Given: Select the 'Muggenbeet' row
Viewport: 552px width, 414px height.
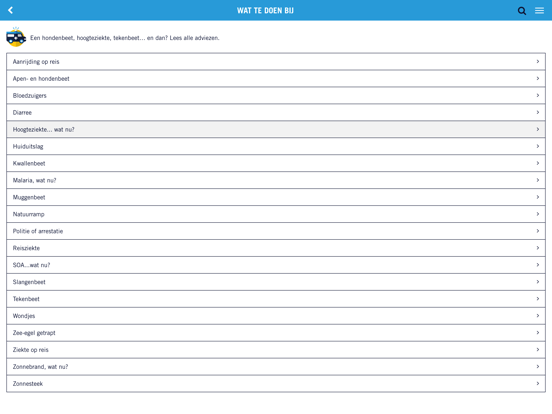Looking at the screenshot, I should 276,197.
